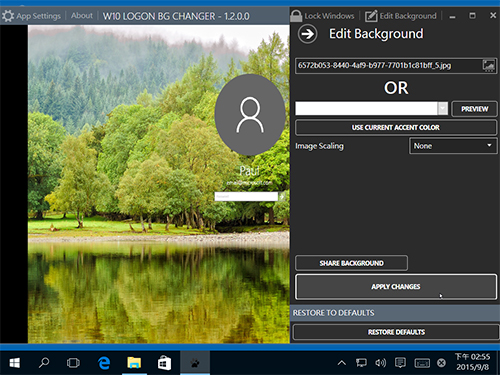Select the Edit Background menu item
The image size is (500, 375).
pyautogui.click(x=408, y=16)
